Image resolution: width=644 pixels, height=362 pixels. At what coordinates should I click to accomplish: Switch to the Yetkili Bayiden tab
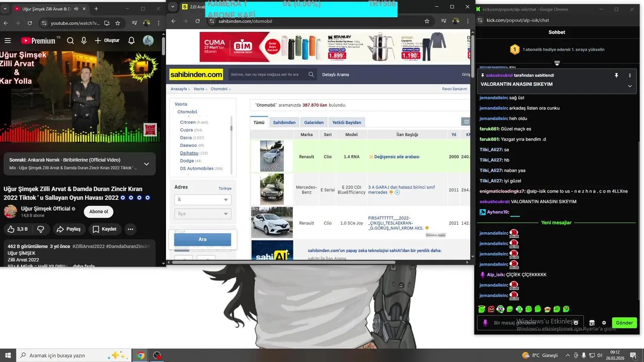(x=347, y=122)
